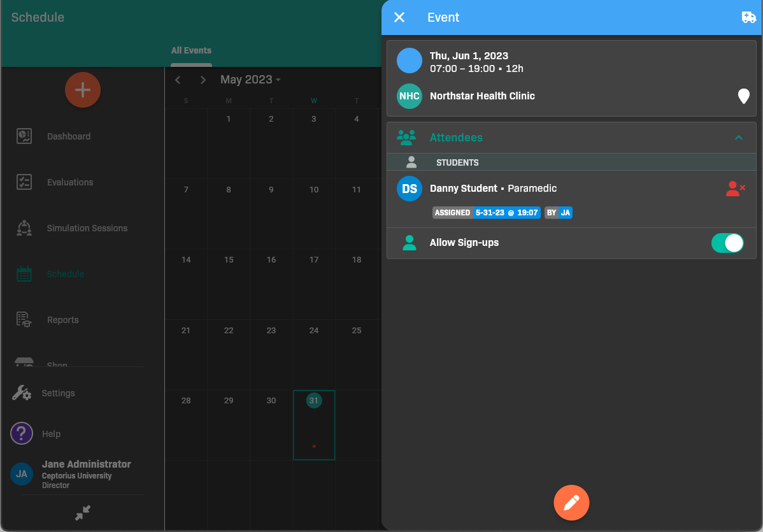The width and height of the screenshot is (763, 532).
Task: Click the Evaluations sidebar link
Action: coord(70,182)
